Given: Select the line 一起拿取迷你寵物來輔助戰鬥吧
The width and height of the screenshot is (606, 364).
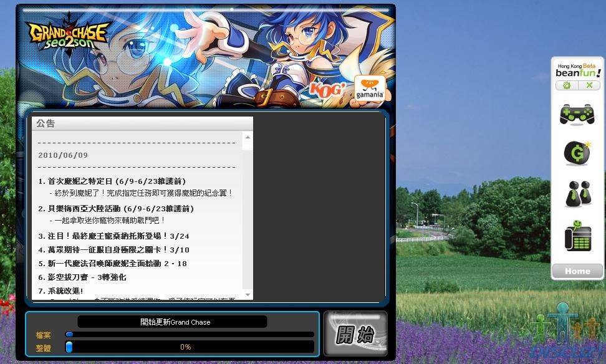Looking at the screenshot, I should tap(107, 220).
